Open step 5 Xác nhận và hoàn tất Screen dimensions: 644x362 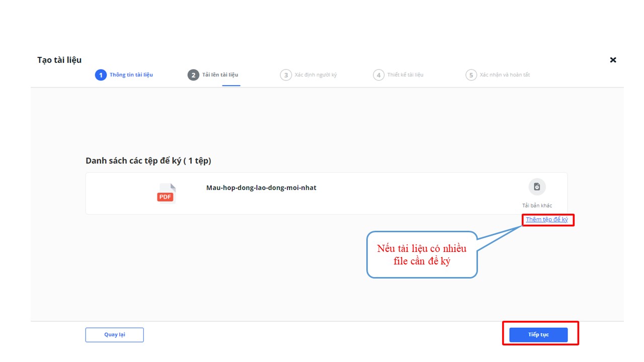[498, 75]
